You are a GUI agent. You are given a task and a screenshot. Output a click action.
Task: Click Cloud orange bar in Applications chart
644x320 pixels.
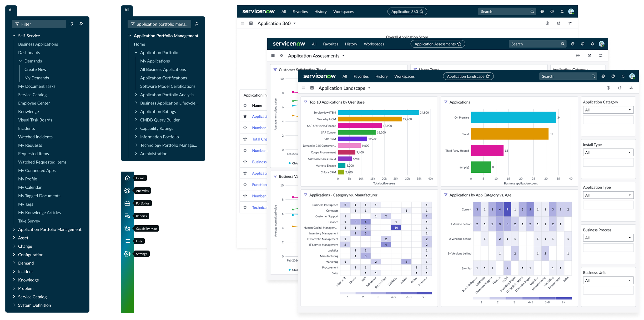click(510, 134)
